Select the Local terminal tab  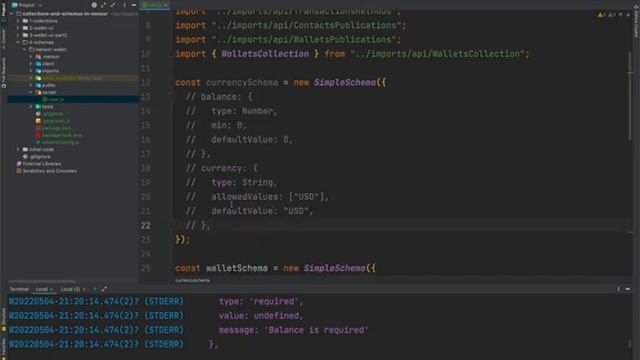pyautogui.click(x=42, y=289)
